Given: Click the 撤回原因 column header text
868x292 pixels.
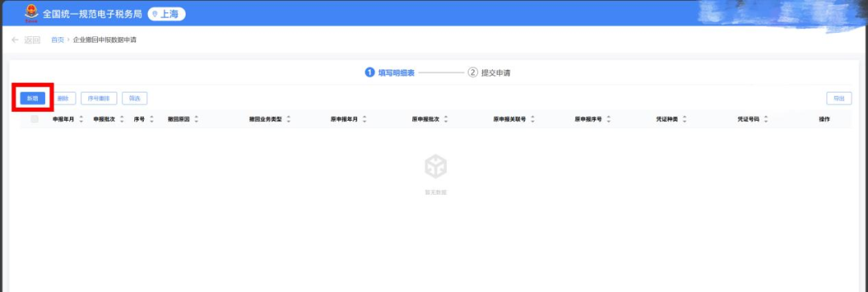Looking at the screenshot, I should point(178,119).
